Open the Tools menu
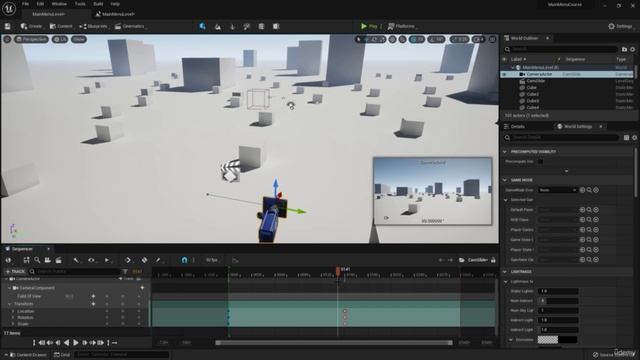 (x=80, y=4)
